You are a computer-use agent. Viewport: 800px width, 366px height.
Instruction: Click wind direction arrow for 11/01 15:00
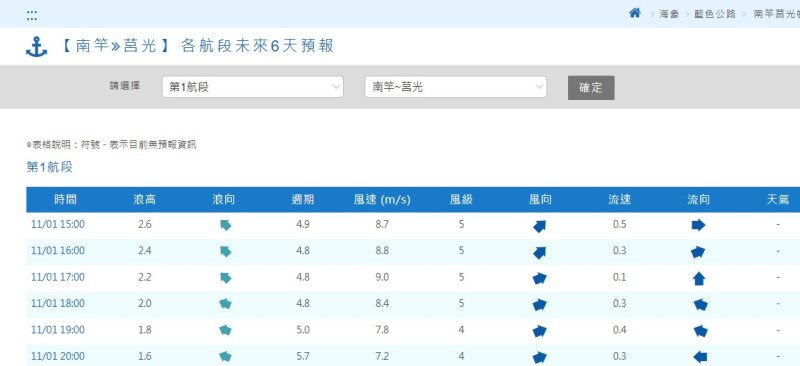[540, 226]
